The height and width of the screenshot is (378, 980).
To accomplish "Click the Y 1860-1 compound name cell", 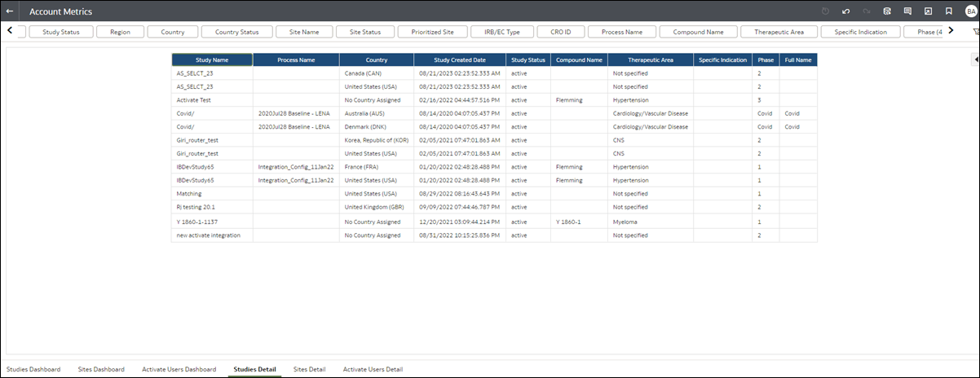I will [580, 221].
